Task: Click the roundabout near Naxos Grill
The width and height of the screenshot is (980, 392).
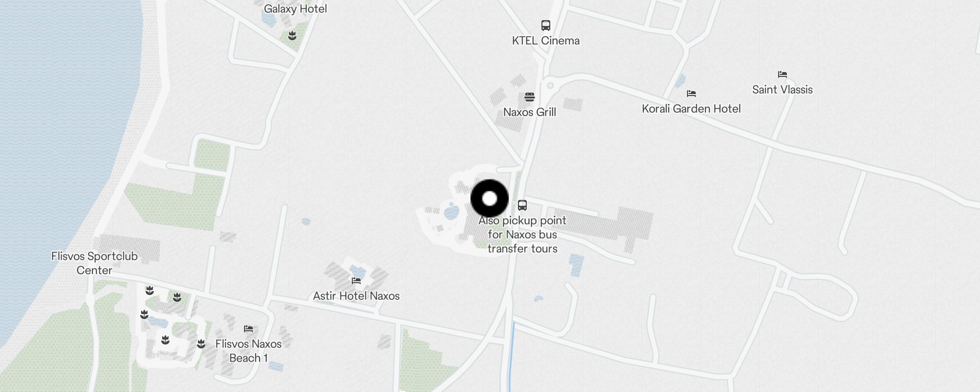Action: point(550,85)
